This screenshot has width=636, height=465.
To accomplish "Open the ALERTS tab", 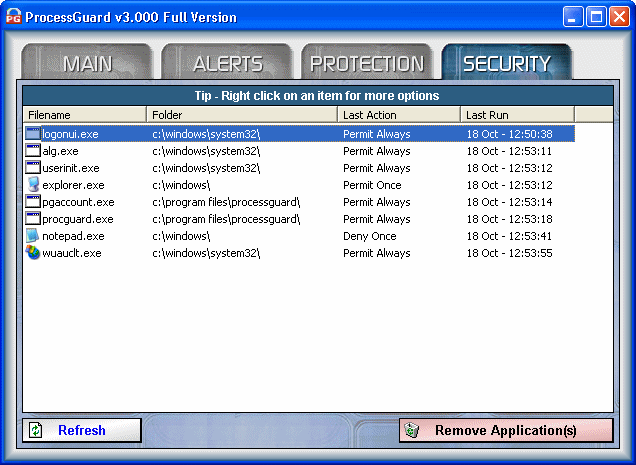I will [x=227, y=62].
